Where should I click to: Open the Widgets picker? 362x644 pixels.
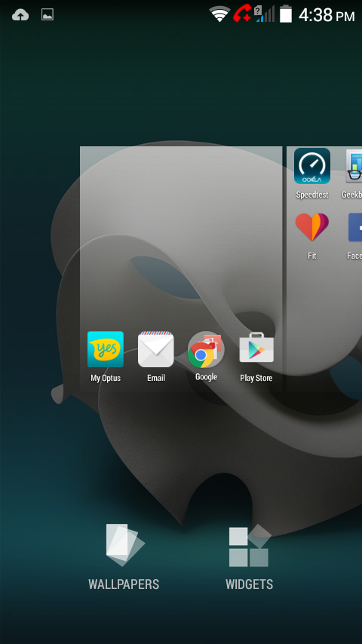tap(249, 557)
